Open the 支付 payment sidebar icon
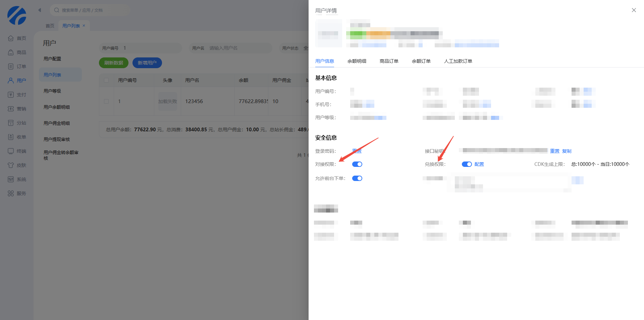 11,95
